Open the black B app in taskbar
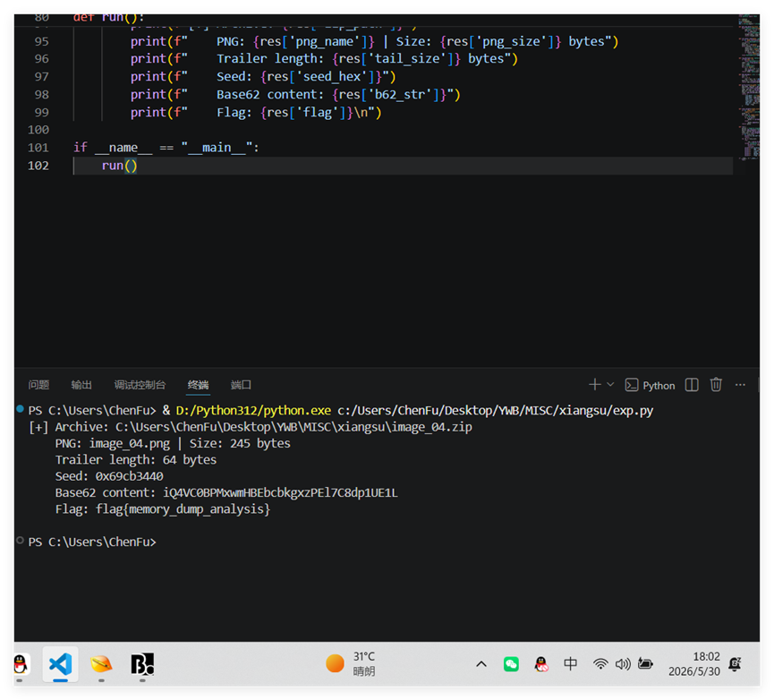The image size is (774, 700). [142, 664]
